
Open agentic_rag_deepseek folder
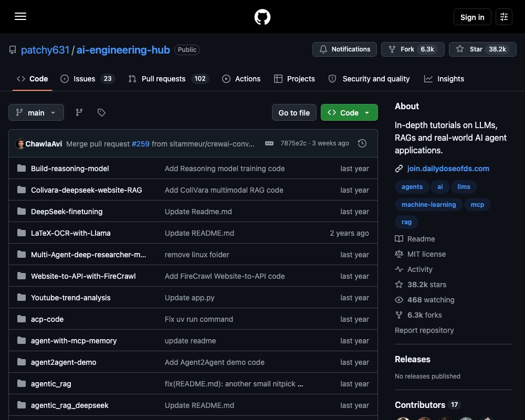70,405
